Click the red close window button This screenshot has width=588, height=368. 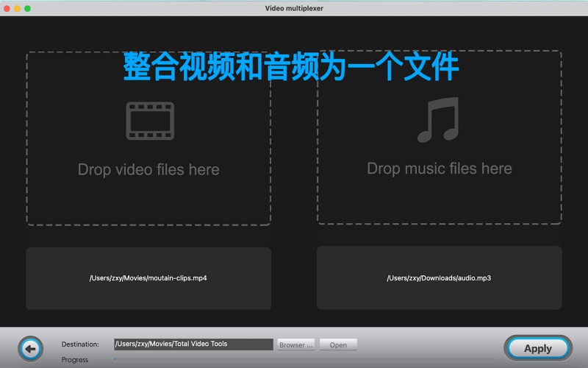coord(7,8)
